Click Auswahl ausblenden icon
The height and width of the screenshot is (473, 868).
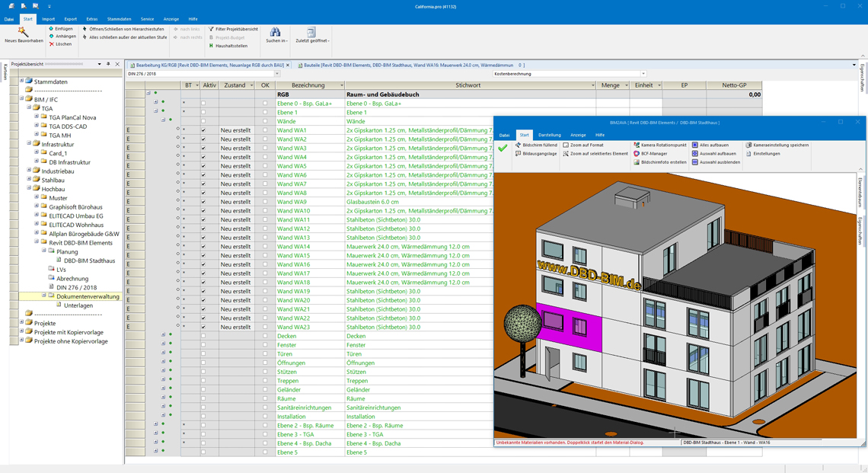tap(694, 162)
